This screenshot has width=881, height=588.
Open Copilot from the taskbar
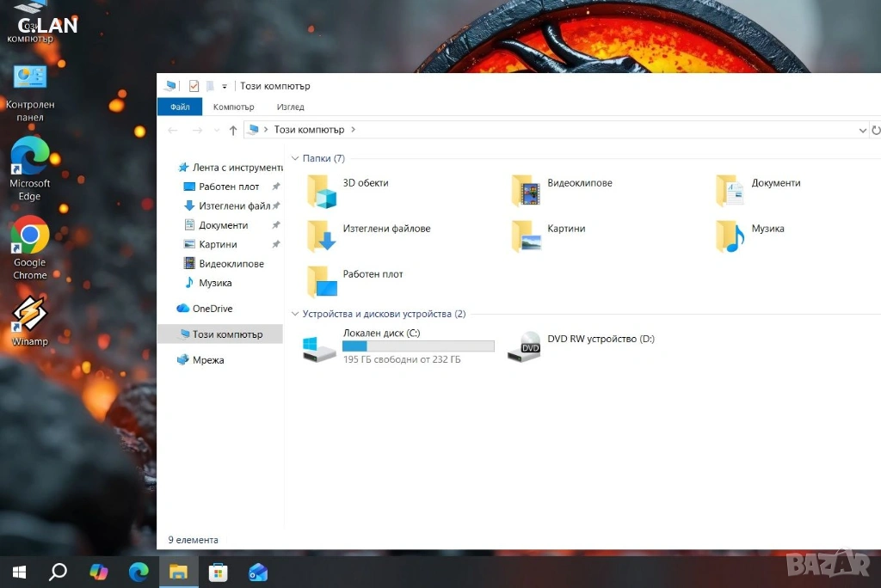point(99,572)
